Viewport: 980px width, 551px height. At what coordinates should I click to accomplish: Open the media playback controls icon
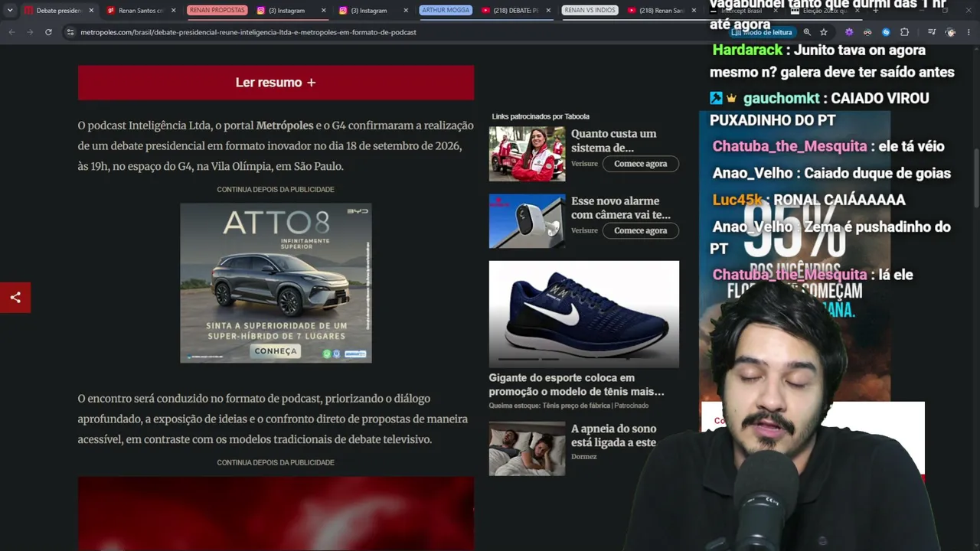pos(932,32)
